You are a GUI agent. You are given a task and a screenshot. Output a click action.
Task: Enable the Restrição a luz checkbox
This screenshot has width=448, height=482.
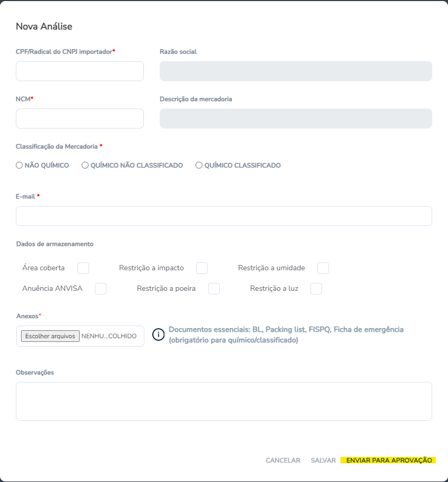coord(316,289)
